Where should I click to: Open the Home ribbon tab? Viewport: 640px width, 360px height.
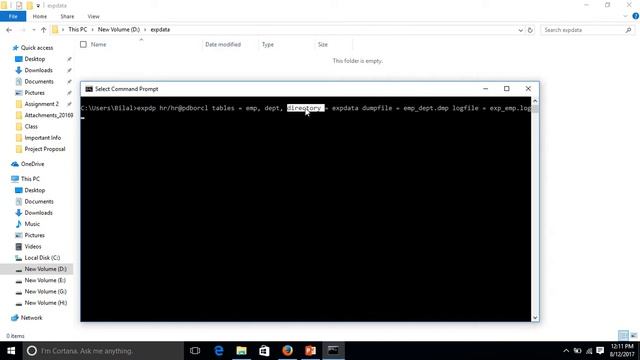coord(40,16)
